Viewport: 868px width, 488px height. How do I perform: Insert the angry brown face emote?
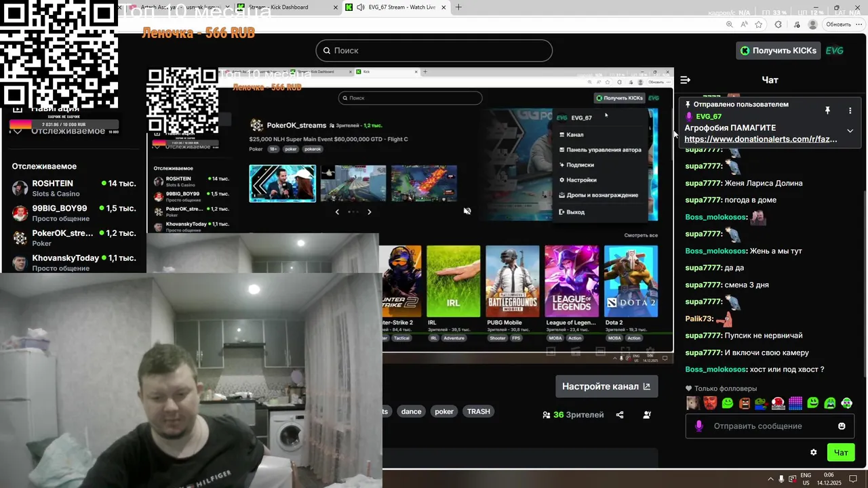(745, 403)
